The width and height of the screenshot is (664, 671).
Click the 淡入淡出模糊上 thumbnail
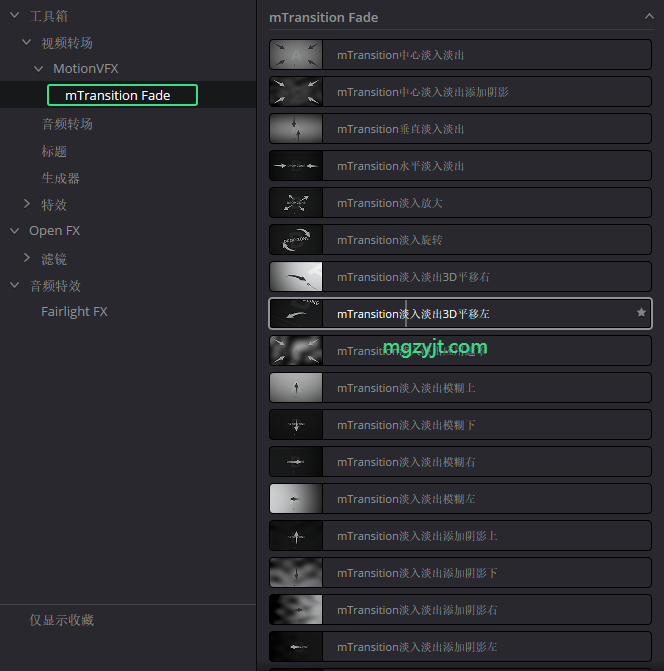tap(296, 388)
